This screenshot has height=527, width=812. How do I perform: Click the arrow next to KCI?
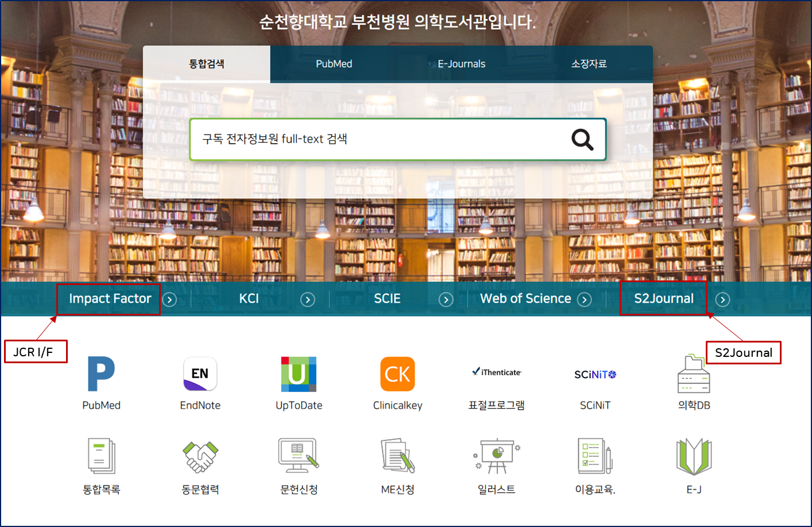point(308,299)
